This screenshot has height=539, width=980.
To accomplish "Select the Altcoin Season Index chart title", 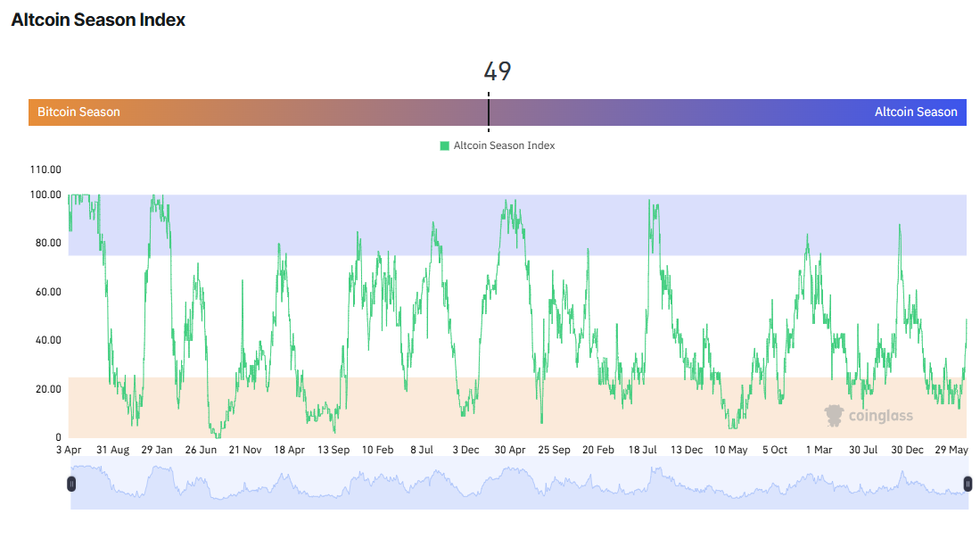I will tap(97, 19).
